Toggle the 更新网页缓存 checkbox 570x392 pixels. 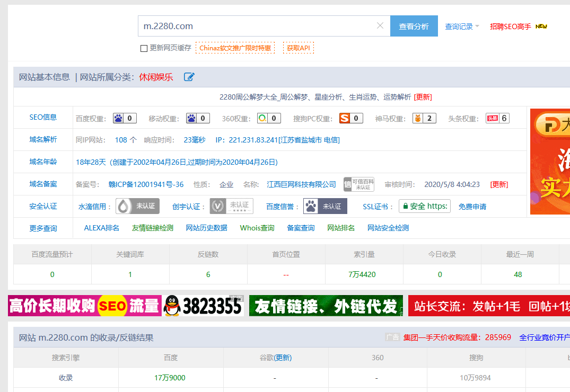144,48
